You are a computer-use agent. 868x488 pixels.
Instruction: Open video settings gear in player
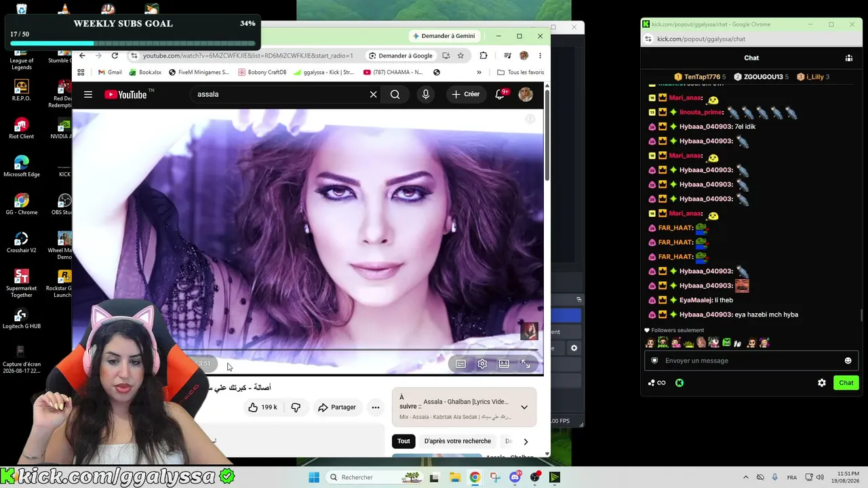(x=482, y=364)
